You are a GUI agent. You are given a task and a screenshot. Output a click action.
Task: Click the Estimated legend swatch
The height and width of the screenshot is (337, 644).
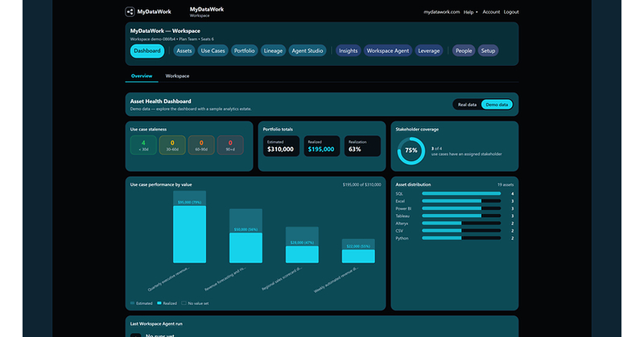tap(132, 303)
